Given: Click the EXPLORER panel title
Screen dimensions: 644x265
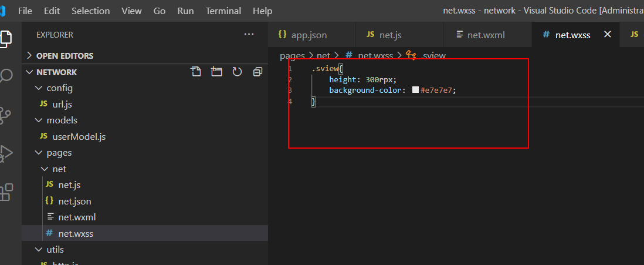Looking at the screenshot, I should click(55, 35).
